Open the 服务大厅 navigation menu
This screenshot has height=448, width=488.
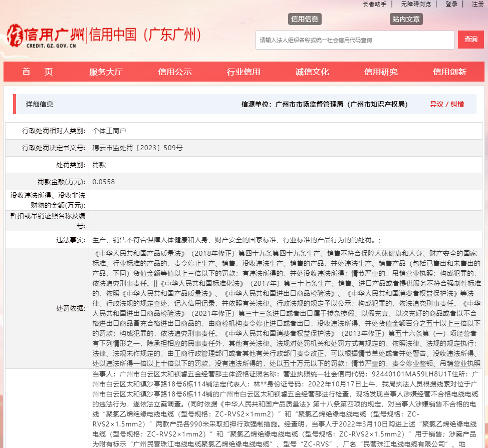point(105,72)
